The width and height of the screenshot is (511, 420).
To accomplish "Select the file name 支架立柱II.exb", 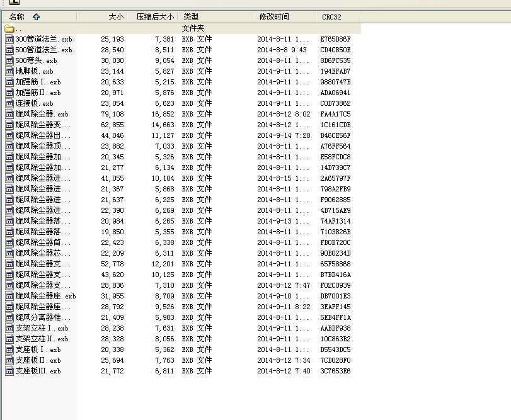I will tap(42, 339).
